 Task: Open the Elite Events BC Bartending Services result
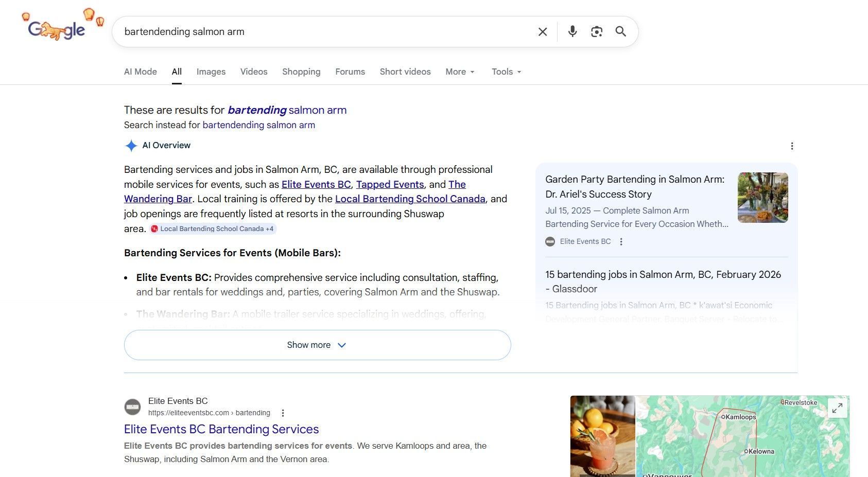pos(221,429)
